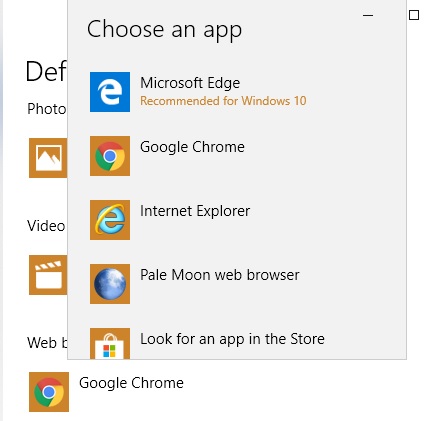Maximize the Settings window

pyautogui.click(x=414, y=15)
